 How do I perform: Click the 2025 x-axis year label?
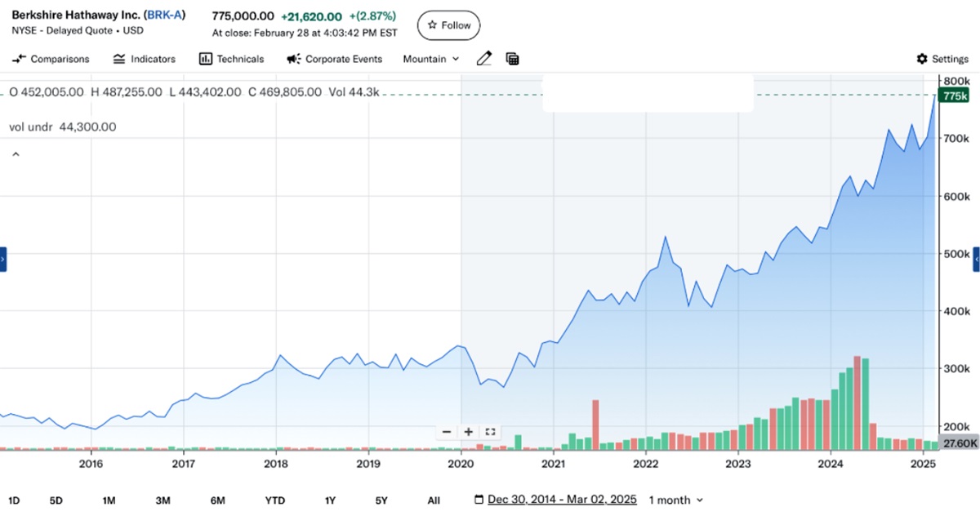click(923, 464)
